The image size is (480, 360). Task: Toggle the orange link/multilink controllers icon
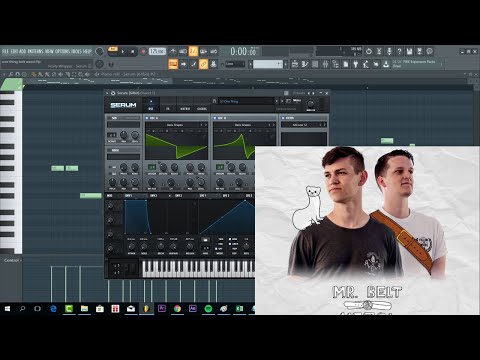click(x=203, y=64)
